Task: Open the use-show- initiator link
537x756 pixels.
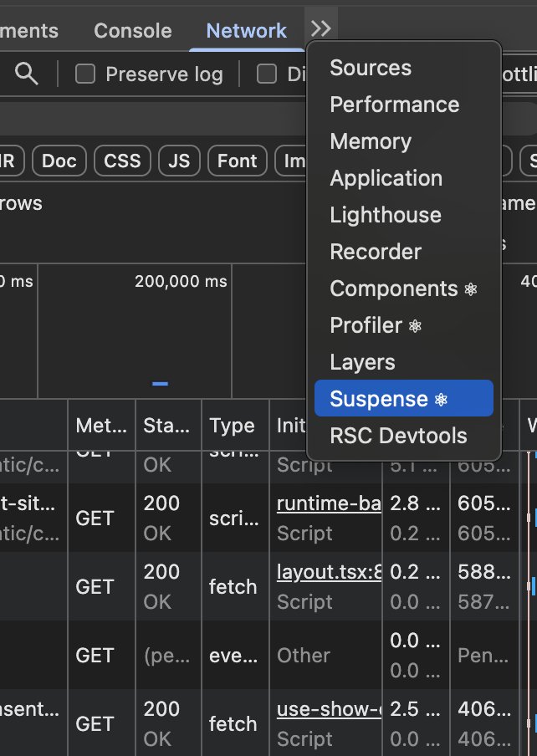Action: click(329, 709)
